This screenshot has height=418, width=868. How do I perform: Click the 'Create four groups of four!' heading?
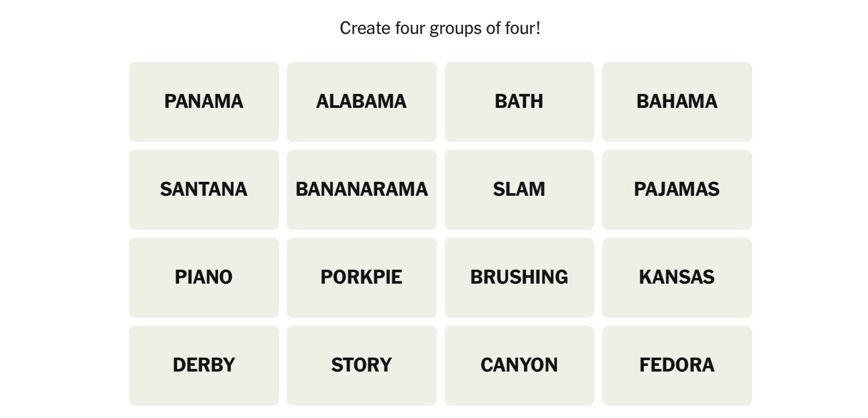(x=440, y=28)
